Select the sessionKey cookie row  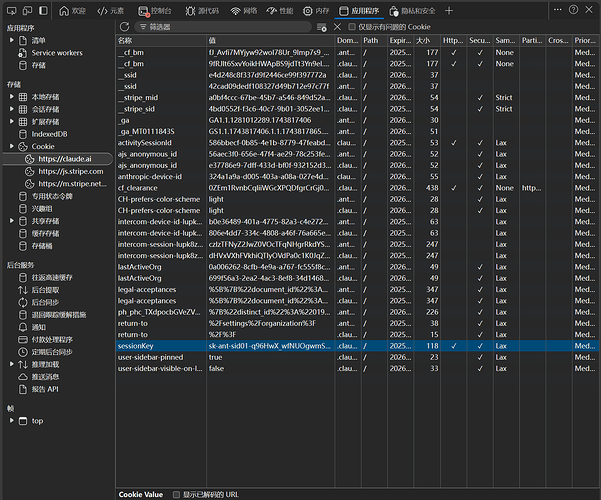357,346
